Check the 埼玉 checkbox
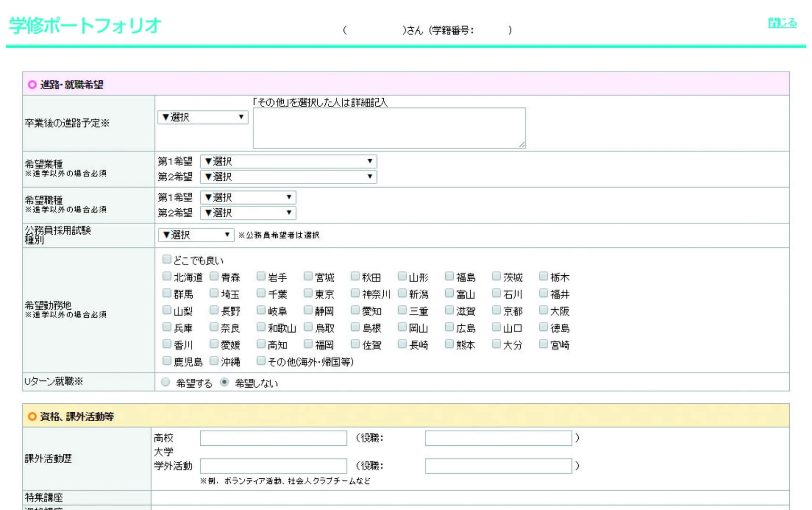Screen dimensions: 812x510 214,293
